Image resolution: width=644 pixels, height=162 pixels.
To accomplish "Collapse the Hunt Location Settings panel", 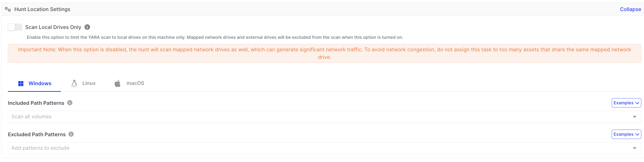I will (630, 10).
